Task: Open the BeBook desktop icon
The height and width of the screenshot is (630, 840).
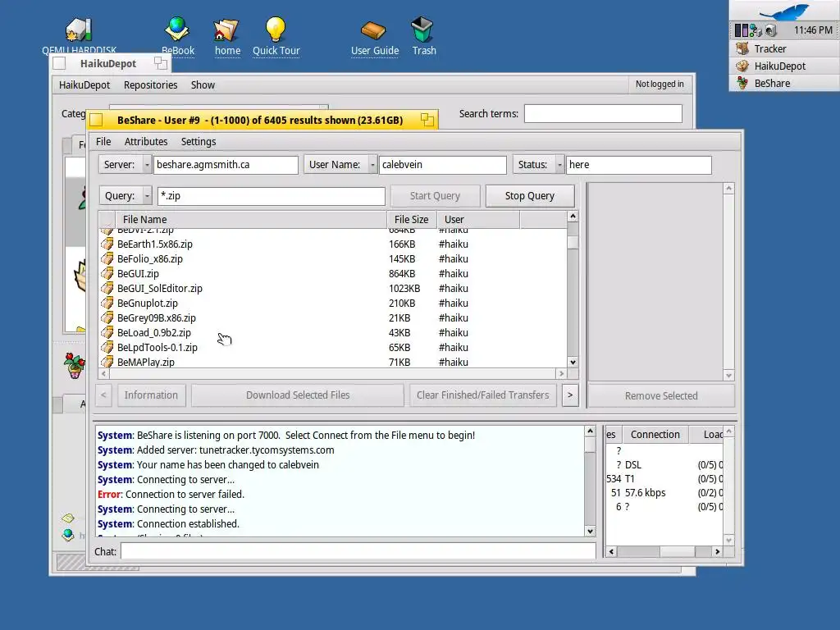Action: (x=177, y=29)
